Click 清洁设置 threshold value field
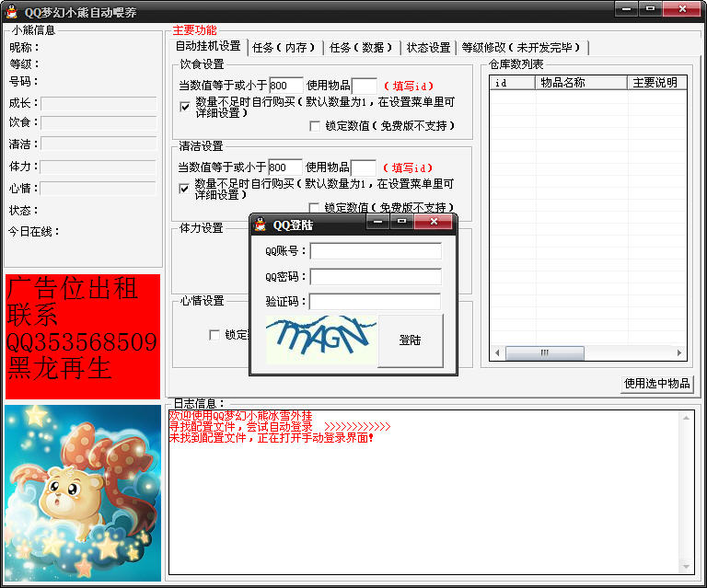 285,167
